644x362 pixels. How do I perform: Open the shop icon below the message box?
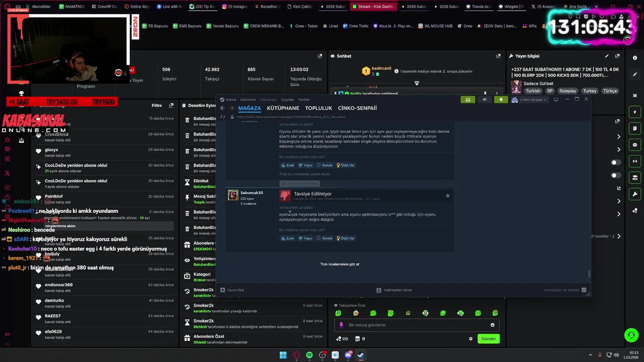pos(357,339)
